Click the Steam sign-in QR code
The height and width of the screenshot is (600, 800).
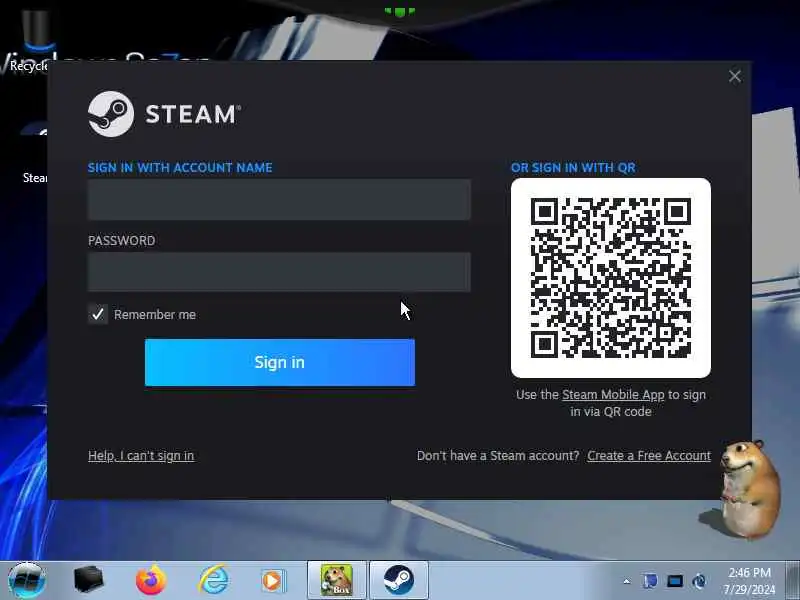611,278
